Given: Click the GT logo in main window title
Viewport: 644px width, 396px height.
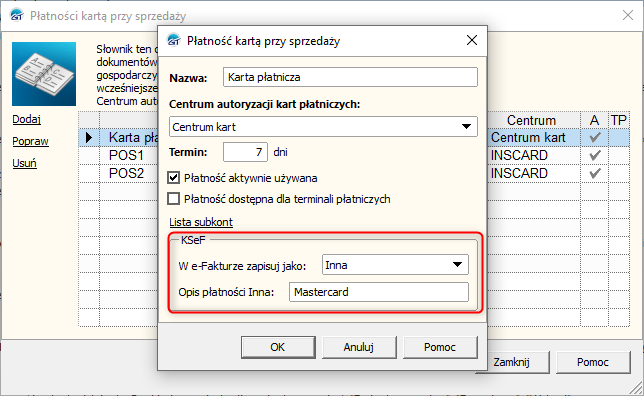Looking at the screenshot, I should pos(17,16).
